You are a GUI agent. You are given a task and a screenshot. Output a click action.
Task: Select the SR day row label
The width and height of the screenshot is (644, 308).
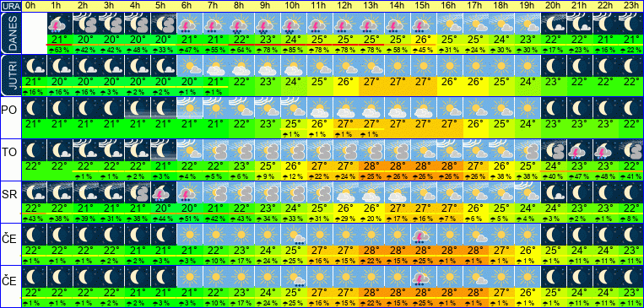point(10,195)
